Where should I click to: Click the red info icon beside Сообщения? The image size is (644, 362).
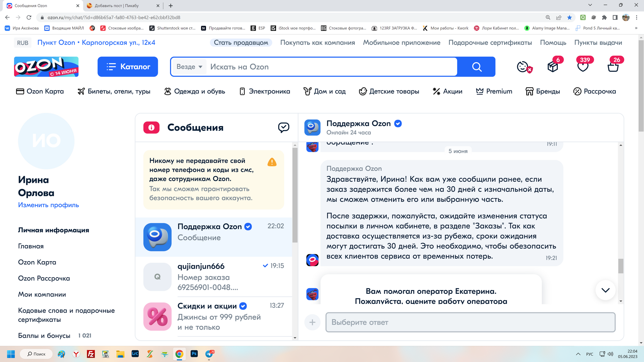[151, 128]
